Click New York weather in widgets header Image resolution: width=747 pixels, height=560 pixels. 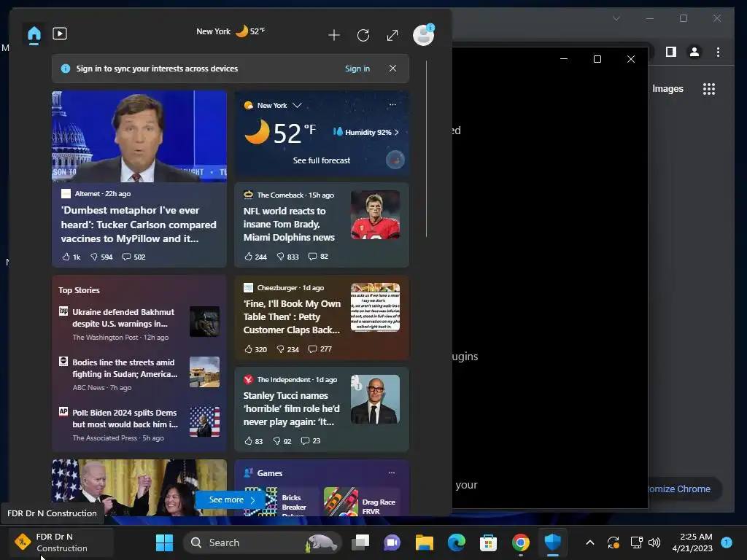click(231, 31)
